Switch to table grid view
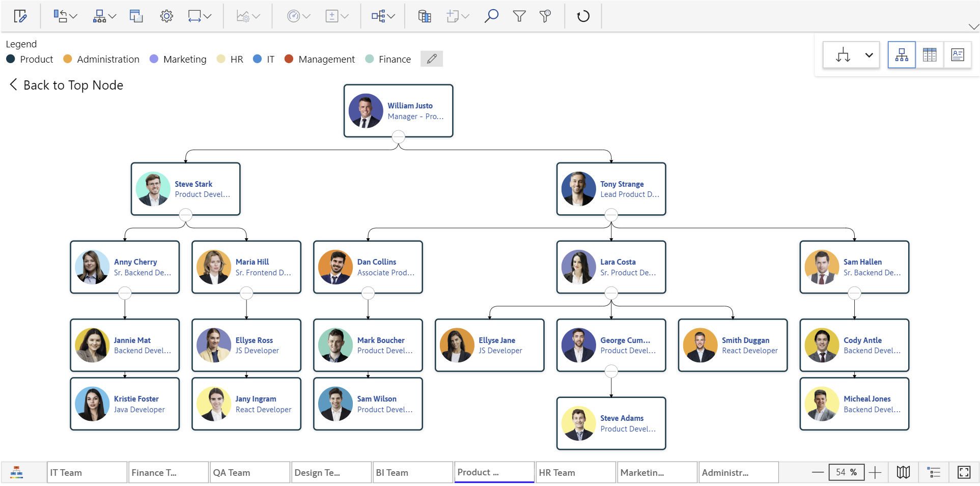The height and width of the screenshot is (486, 980). 929,55
